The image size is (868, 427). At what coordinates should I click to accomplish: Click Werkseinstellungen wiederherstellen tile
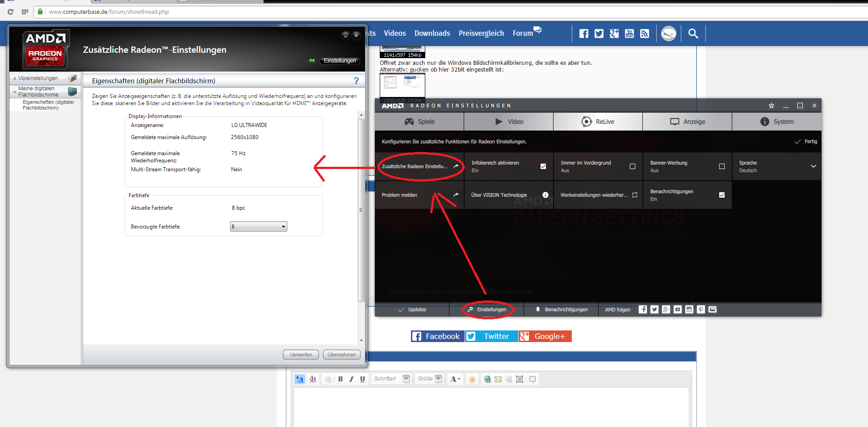click(x=598, y=195)
